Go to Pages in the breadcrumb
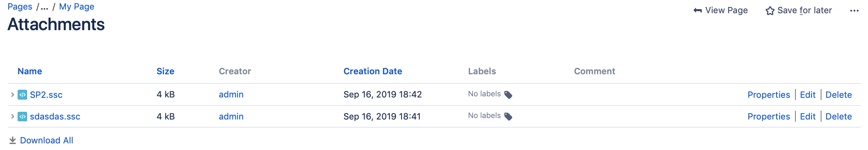This screenshot has height=150, width=868. coord(20,7)
